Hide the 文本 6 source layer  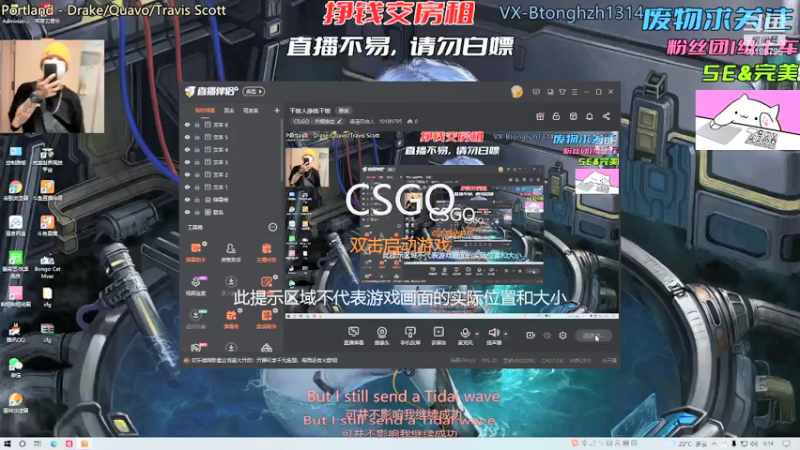click(187, 124)
